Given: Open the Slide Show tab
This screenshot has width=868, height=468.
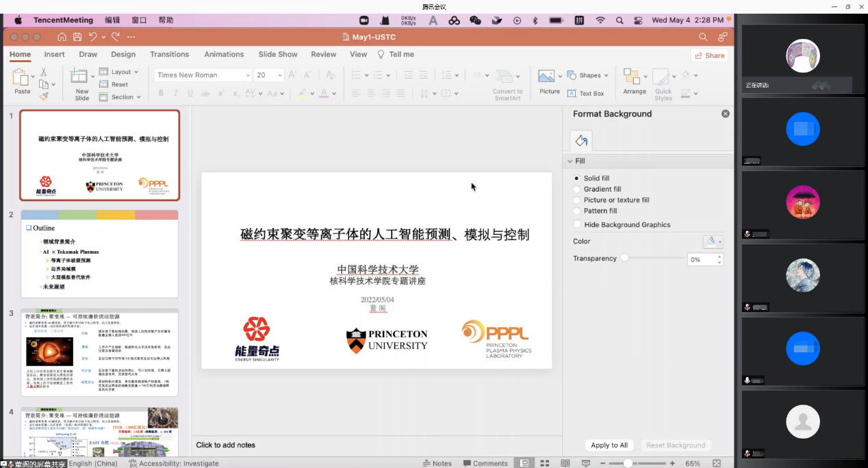Looking at the screenshot, I should tap(277, 54).
